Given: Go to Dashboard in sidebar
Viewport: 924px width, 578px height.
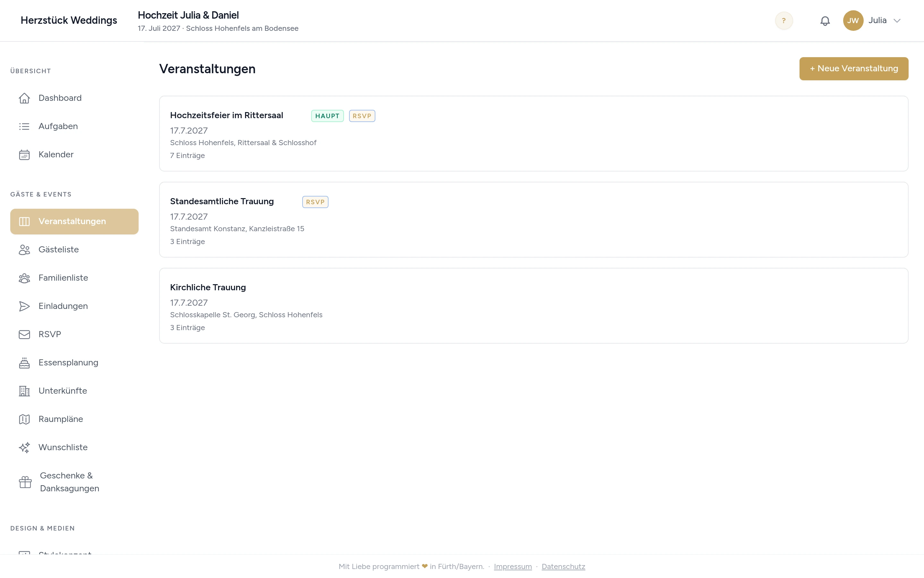Looking at the screenshot, I should (x=74, y=98).
